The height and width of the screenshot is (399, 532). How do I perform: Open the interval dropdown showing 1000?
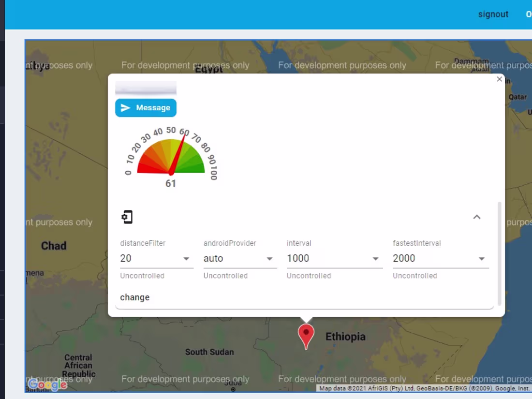[x=335, y=259]
